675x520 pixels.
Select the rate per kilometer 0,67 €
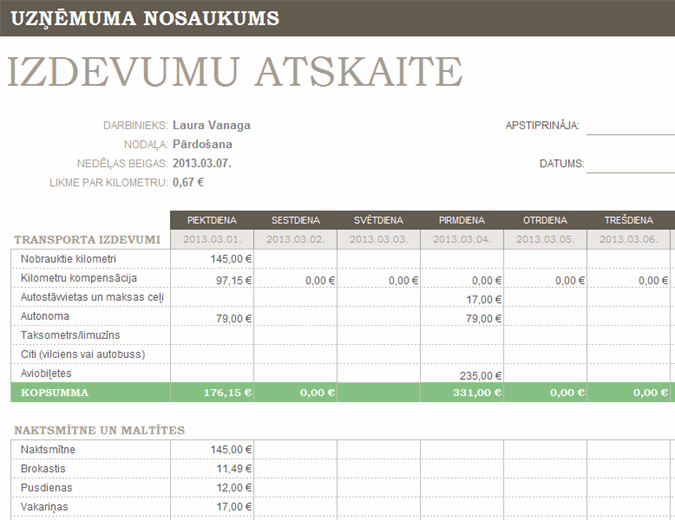[188, 183]
